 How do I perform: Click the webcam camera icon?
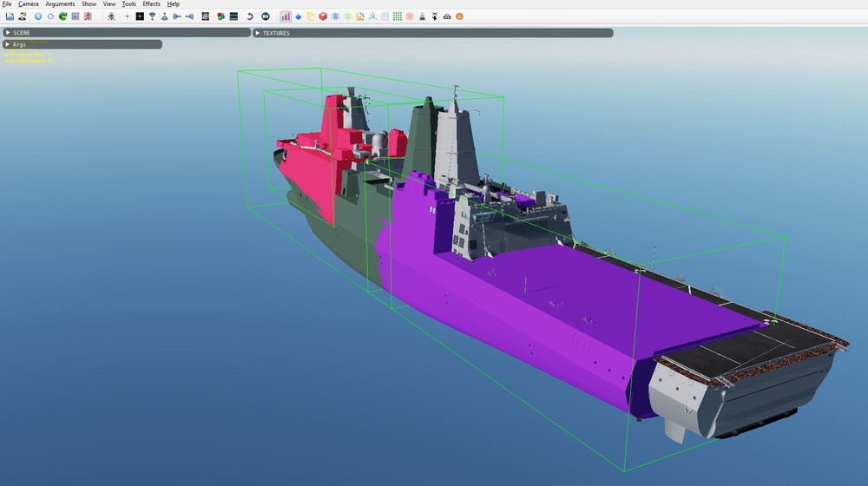point(111,16)
